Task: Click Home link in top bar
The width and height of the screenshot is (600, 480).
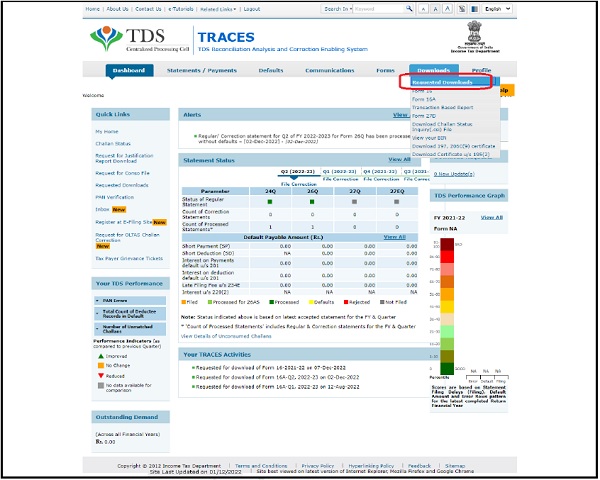Action: click(92, 9)
